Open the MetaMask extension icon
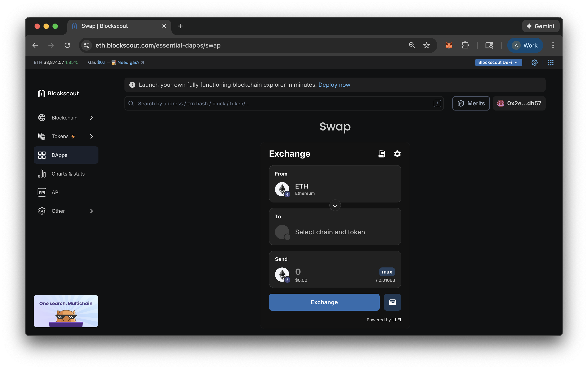Viewport: 588px width, 369px height. coord(449,45)
